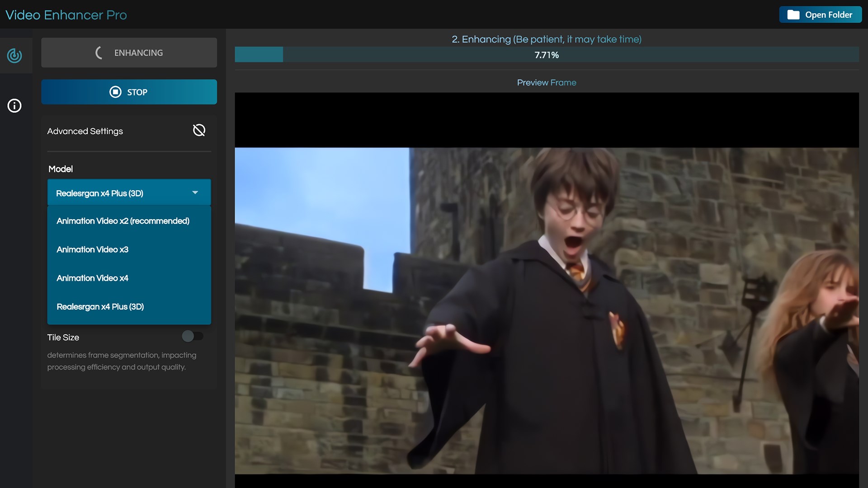Viewport: 868px width, 488px height.
Task: Collapse the Model dropdown arrow
Action: 195,192
